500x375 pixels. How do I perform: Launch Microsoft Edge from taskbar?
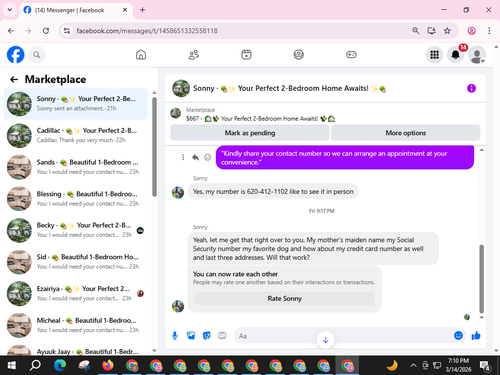coord(60,366)
